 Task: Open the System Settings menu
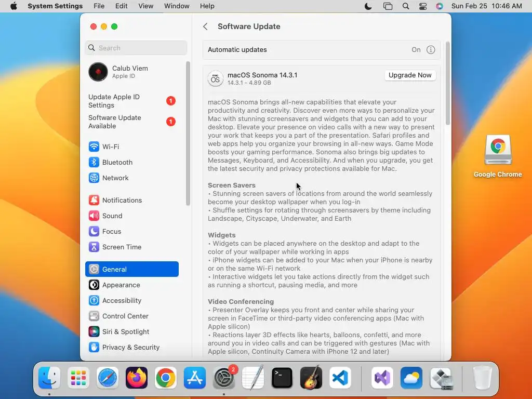click(x=55, y=6)
